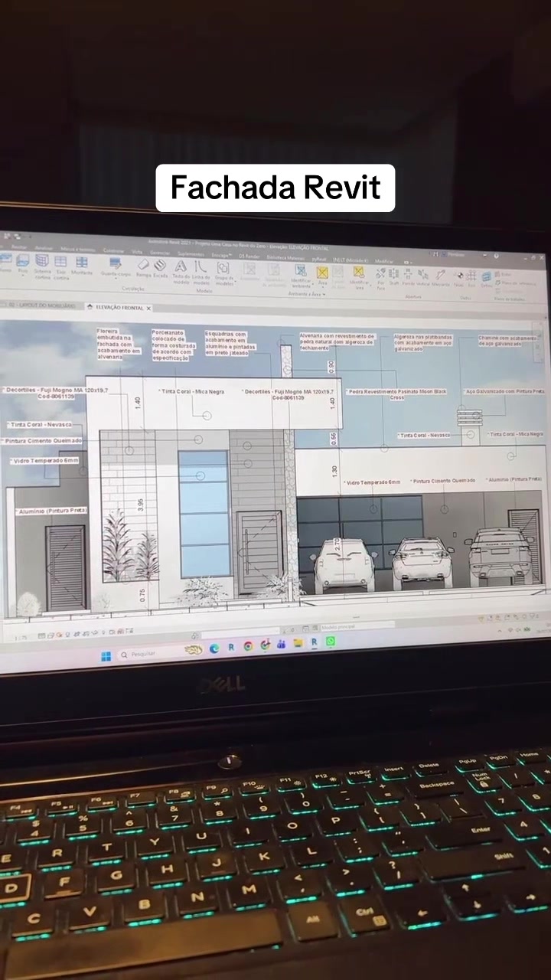The height and width of the screenshot is (980, 551).
Task: Select the Mansarda dormer tool
Action: 440,277
